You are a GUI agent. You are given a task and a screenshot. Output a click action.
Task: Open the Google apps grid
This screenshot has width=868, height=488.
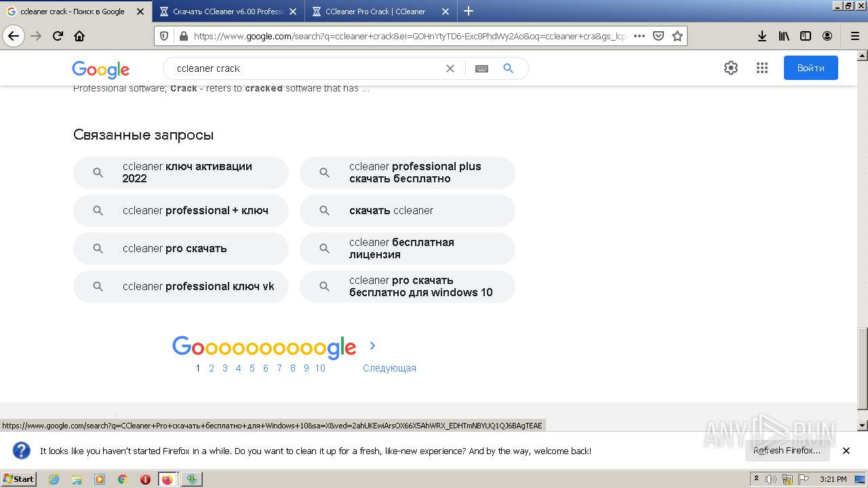click(762, 68)
